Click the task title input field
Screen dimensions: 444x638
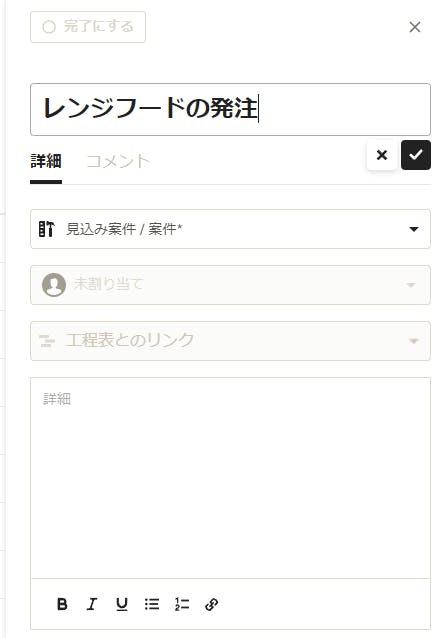(230, 109)
